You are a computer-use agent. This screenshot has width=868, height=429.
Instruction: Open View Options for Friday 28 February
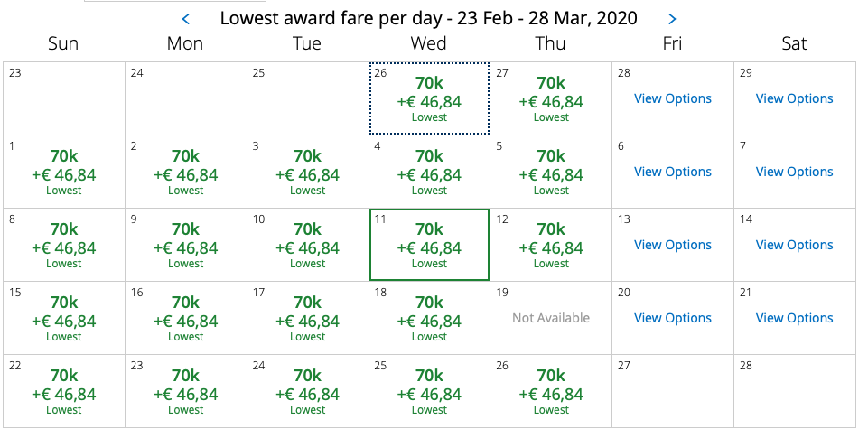click(672, 98)
